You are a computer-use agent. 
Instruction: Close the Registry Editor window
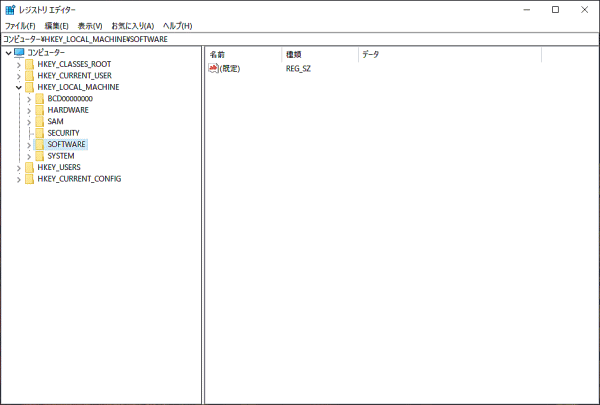pos(584,10)
